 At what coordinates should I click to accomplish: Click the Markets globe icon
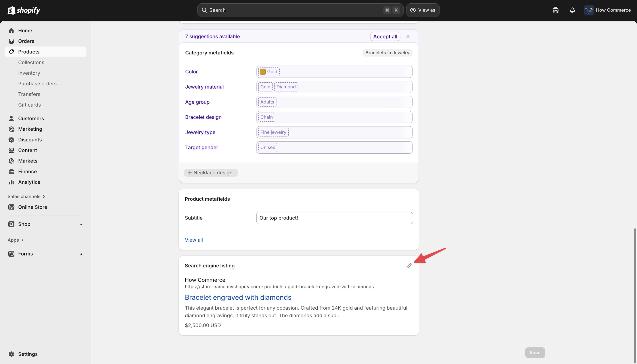click(x=11, y=161)
